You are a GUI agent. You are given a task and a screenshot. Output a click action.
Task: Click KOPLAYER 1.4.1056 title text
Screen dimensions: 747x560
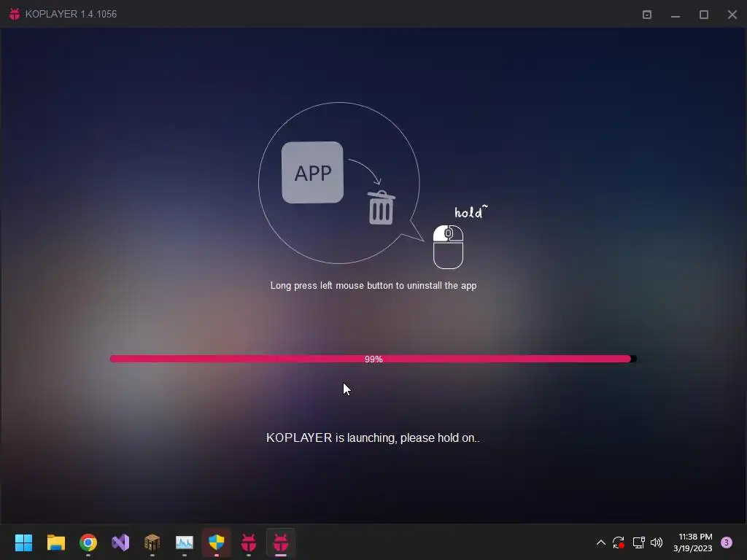click(x=71, y=15)
